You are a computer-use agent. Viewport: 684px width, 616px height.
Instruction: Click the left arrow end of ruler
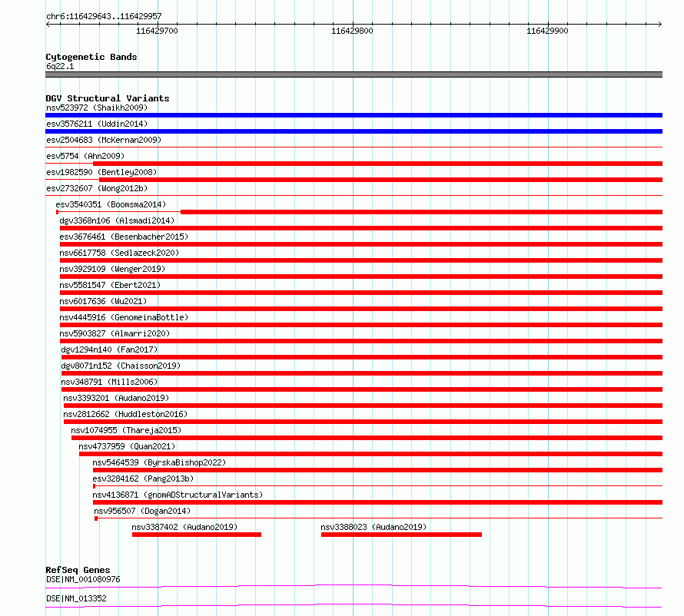click(x=48, y=24)
